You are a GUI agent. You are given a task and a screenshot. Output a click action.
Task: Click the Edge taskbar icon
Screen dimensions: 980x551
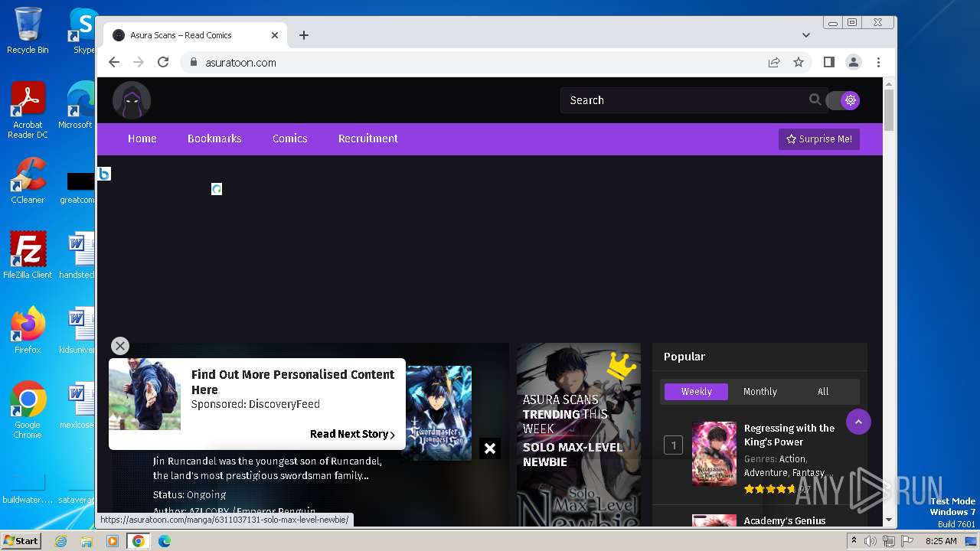[164, 541]
